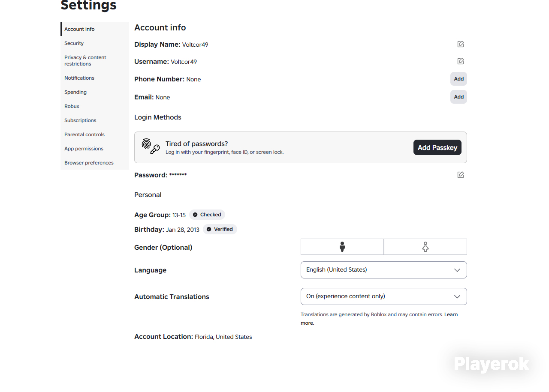Screen dimensions: 549x392
Task: Expand the Automatic Translations dropdown
Action: pos(384,296)
